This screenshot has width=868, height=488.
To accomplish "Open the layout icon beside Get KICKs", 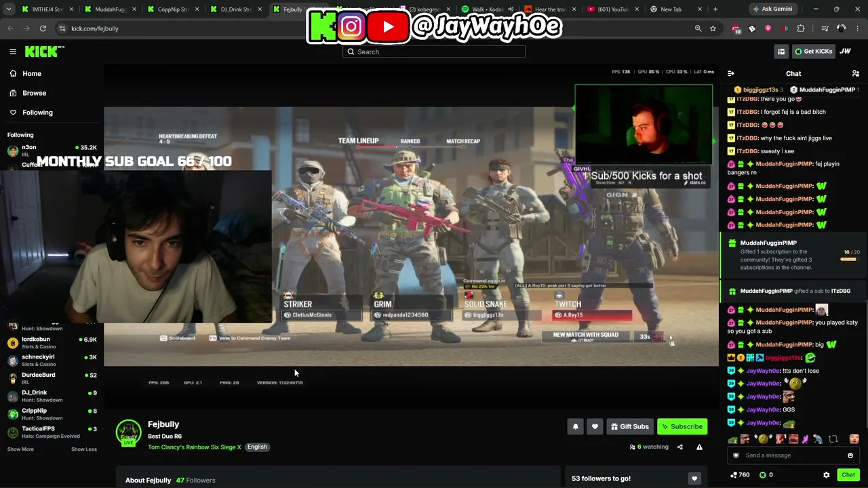I will [x=781, y=52].
